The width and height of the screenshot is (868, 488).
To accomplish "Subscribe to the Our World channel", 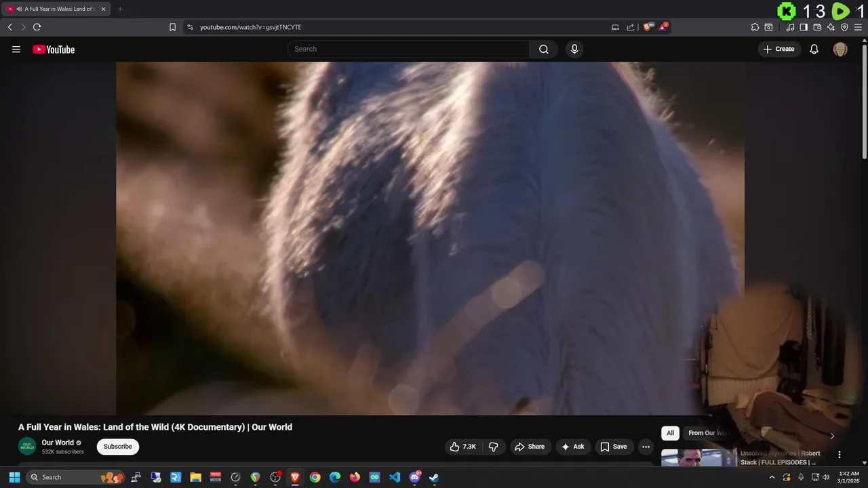I will point(118,447).
